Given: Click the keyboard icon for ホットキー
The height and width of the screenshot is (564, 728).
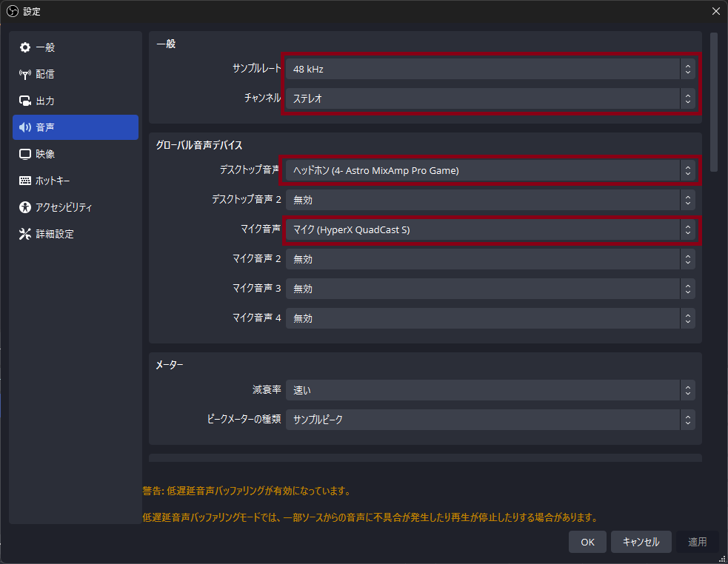Looking at the screenshot, I should (25, 181).
